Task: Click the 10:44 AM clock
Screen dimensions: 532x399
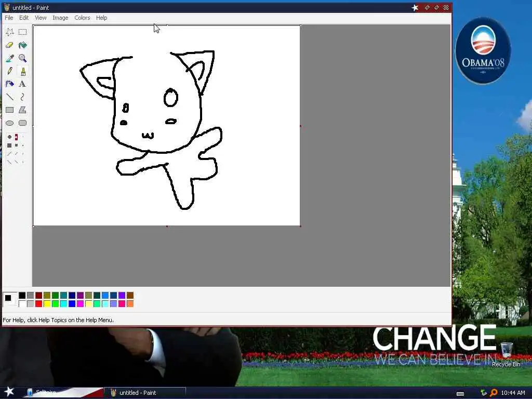Action: pos(513,393)
